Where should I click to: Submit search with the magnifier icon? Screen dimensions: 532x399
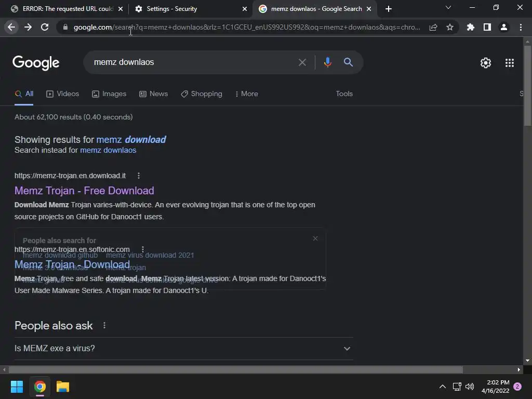coord(348,62)
